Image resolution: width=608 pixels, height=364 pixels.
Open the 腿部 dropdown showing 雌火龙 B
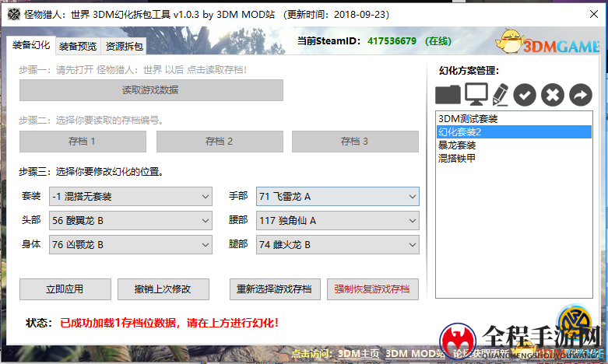coord(338,244)
